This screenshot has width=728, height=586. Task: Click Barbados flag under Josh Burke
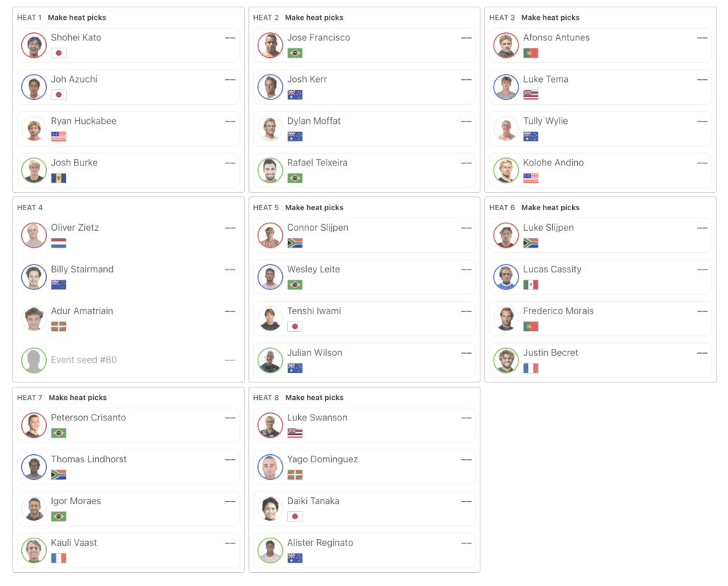(59, 178)
